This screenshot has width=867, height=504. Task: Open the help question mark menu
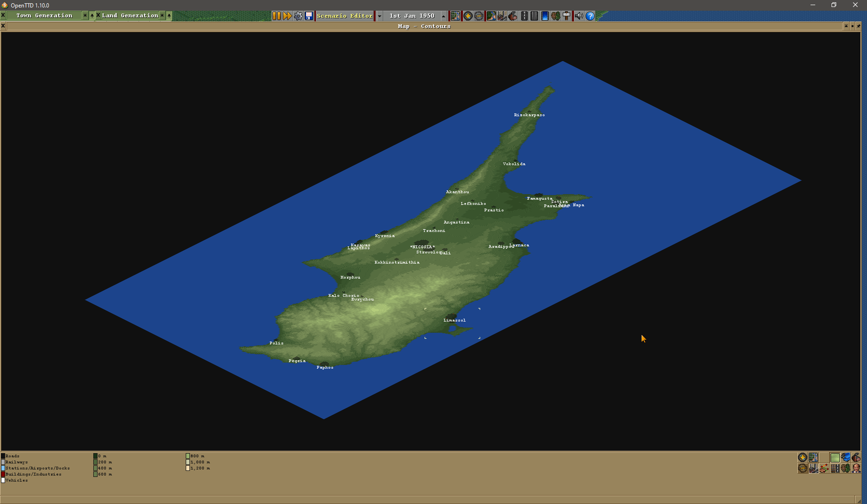tap(590, 16)
